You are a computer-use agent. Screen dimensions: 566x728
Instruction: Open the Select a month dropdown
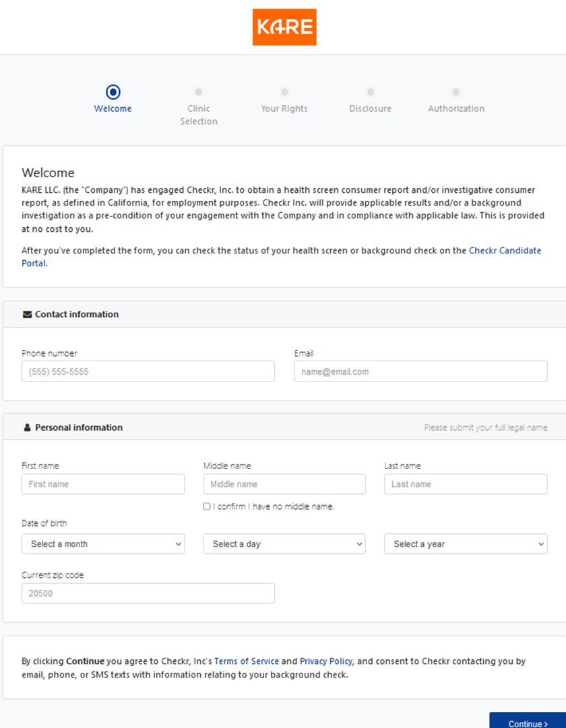103,544
